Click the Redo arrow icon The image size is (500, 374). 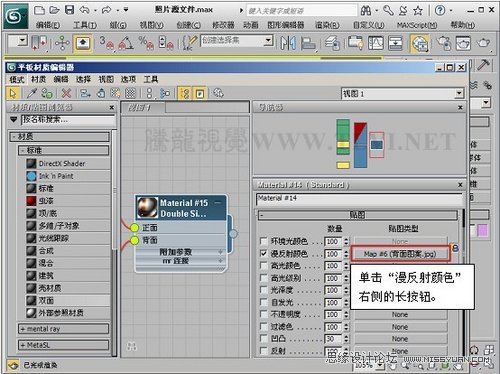(x=107, y=10)
